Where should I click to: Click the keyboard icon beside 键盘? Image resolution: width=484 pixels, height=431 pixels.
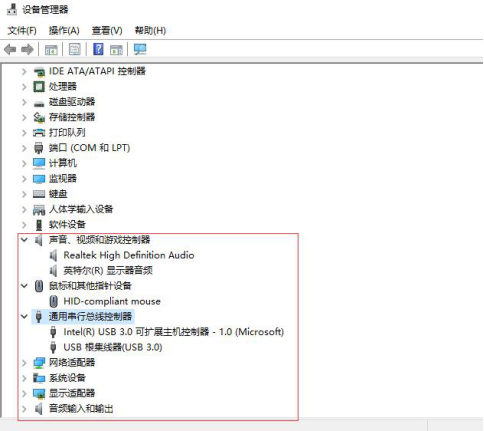39,194
